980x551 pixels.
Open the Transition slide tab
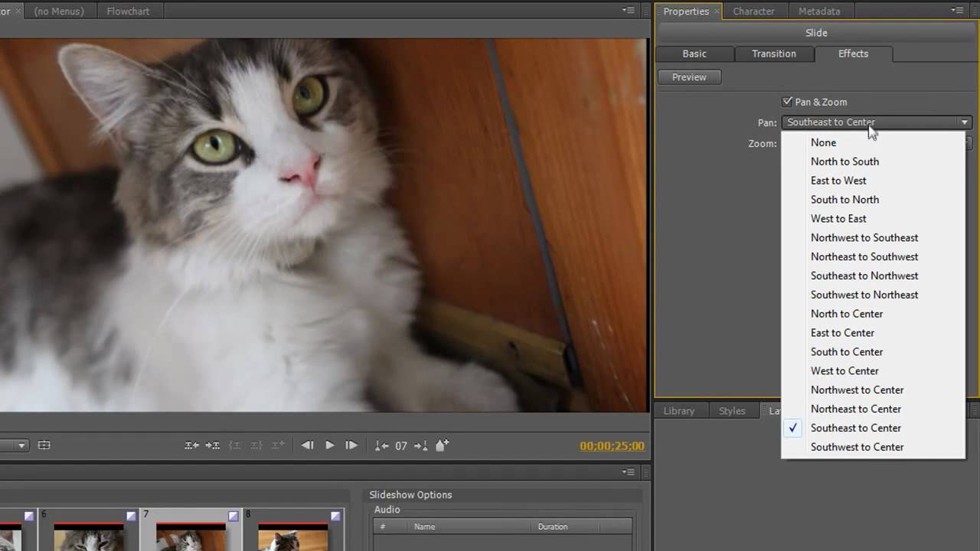click(x=774, y=54)
